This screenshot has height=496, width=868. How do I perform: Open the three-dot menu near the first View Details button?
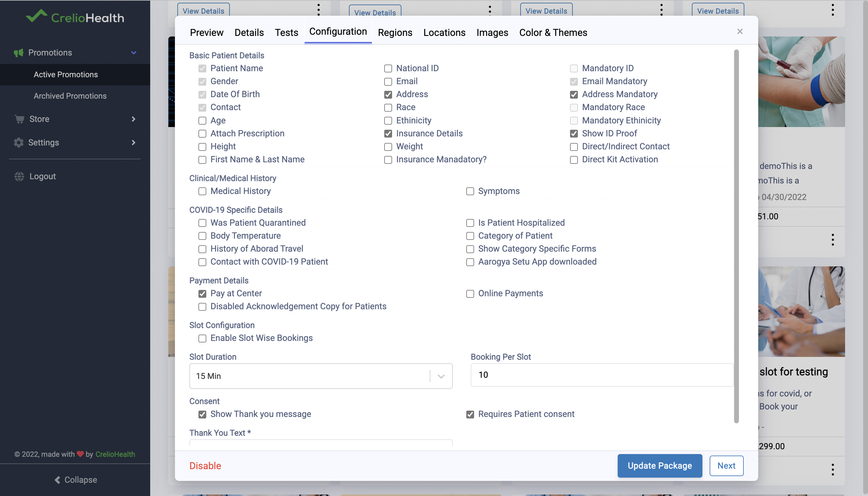[x=318, y=10]
